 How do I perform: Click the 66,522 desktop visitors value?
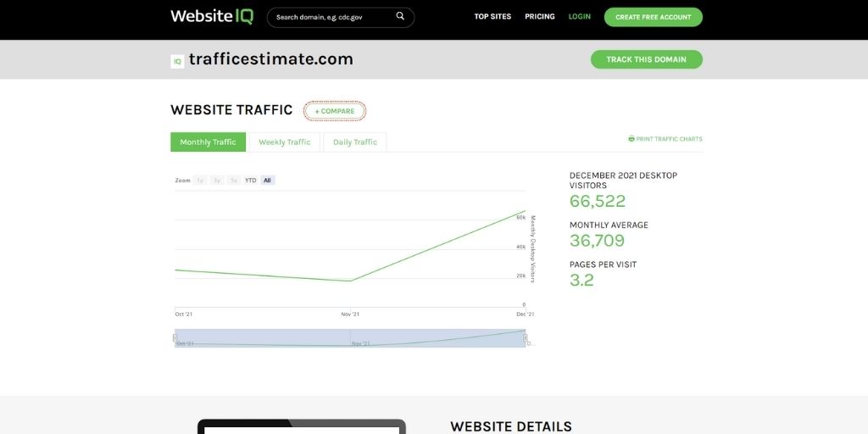point(598,201)
